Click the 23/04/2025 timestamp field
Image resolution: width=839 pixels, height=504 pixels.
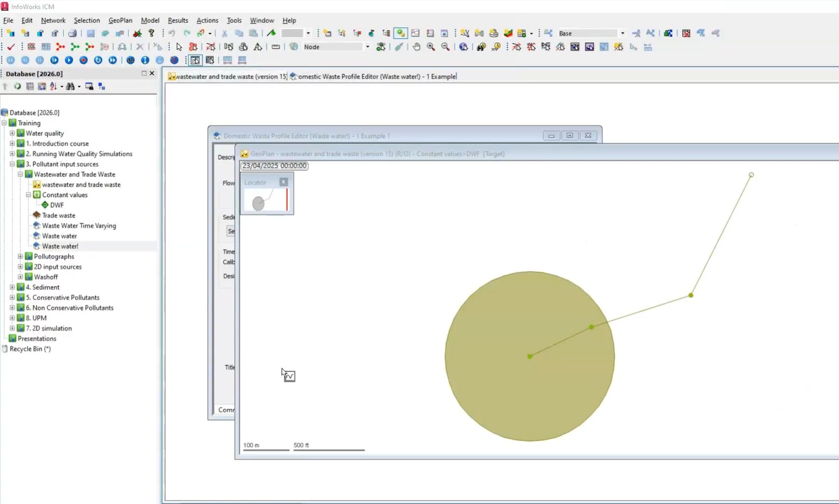(273, 166)
